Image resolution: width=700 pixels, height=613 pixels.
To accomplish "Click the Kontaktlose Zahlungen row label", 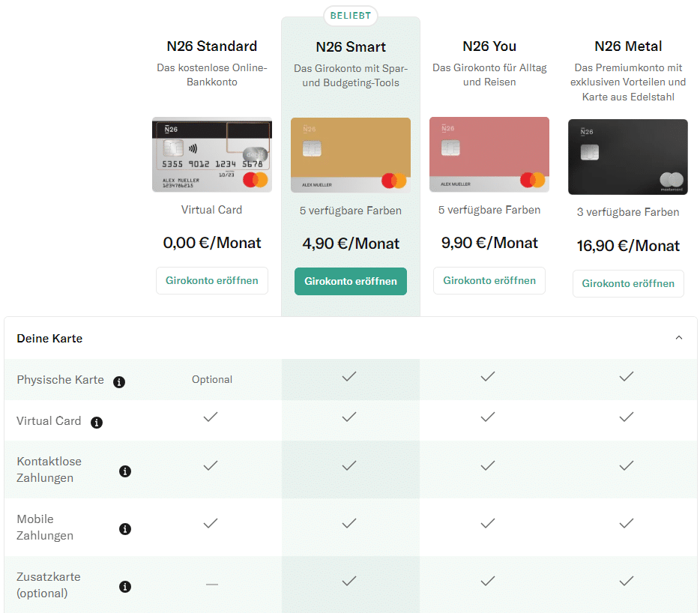I will [x=49, y=470].
